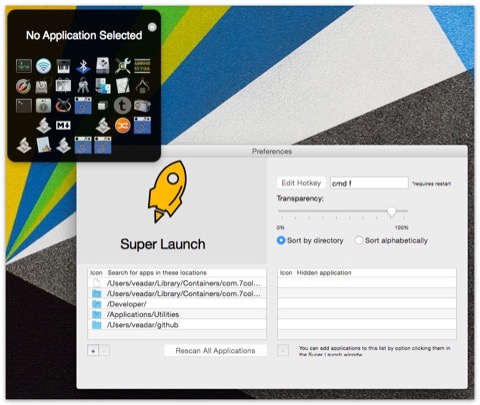Viewport: 480px width, 405px height.
Task: Select Sort alphabetically option
Action: click(x=391, y=240)
